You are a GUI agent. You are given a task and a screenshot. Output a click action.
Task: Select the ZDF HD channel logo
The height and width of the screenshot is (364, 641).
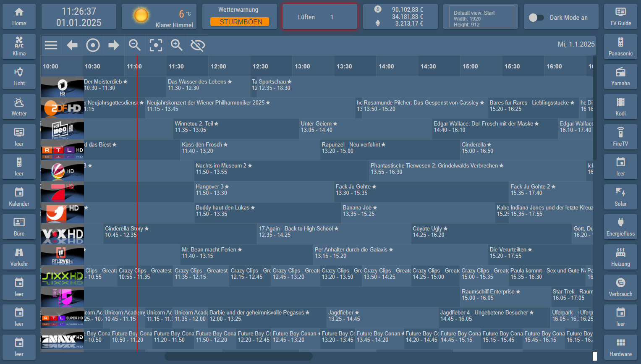point(63,108)
